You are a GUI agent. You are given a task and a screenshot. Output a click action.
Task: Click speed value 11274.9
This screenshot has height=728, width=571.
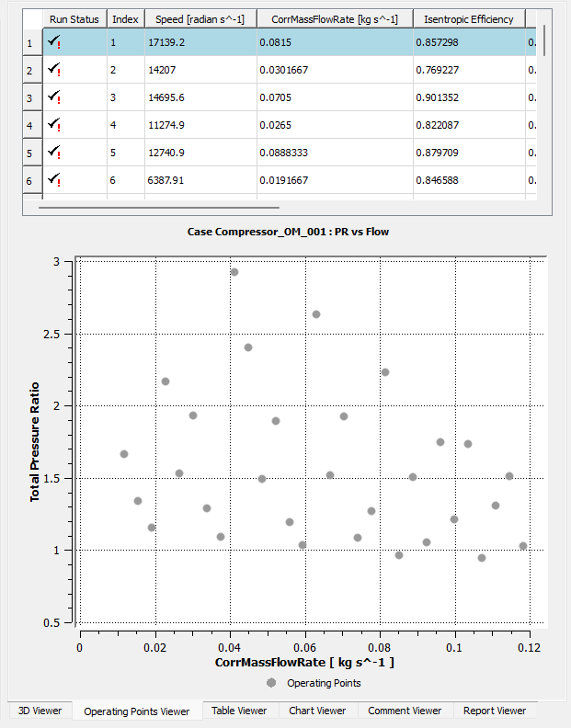coord(200,125)
